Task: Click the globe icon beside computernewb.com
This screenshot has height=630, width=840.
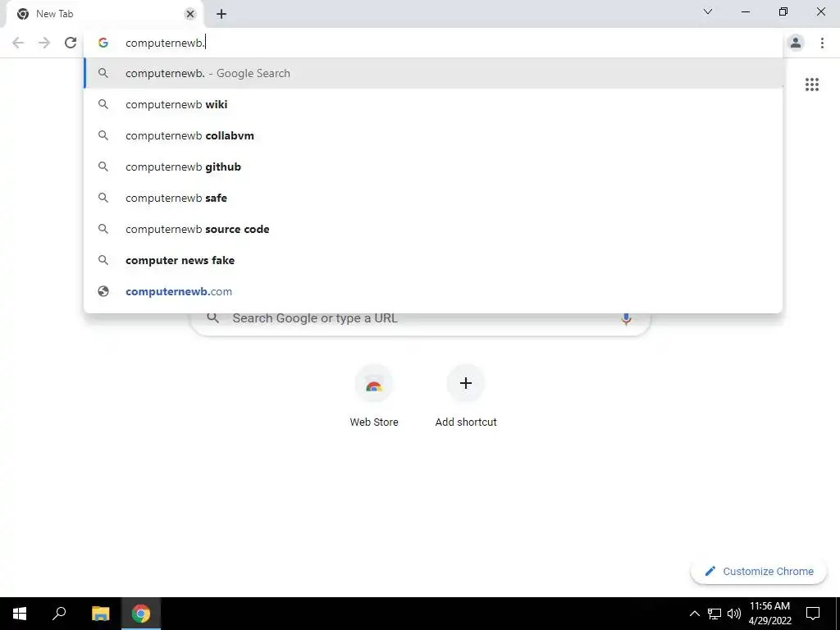Action: [103, 291]
